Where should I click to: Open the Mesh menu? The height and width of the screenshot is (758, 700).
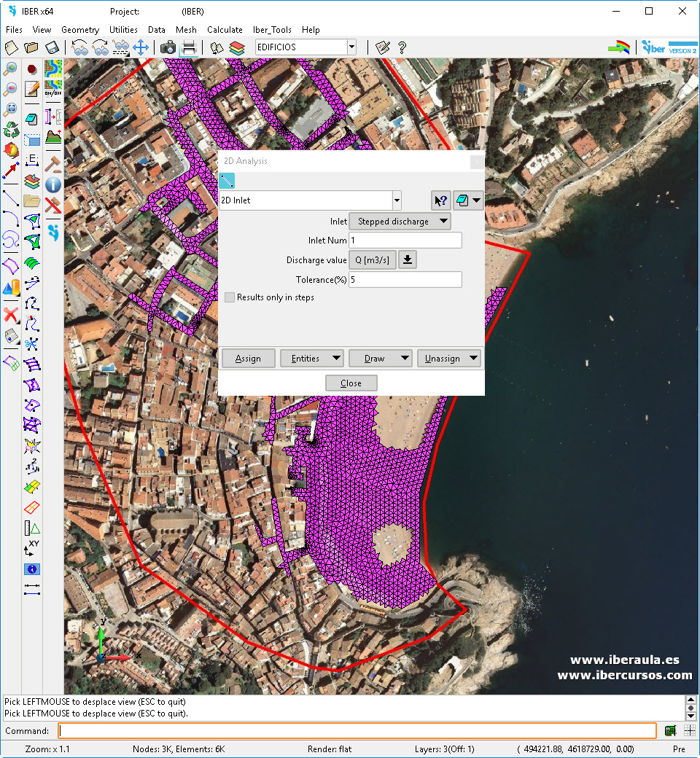point(186,29)
